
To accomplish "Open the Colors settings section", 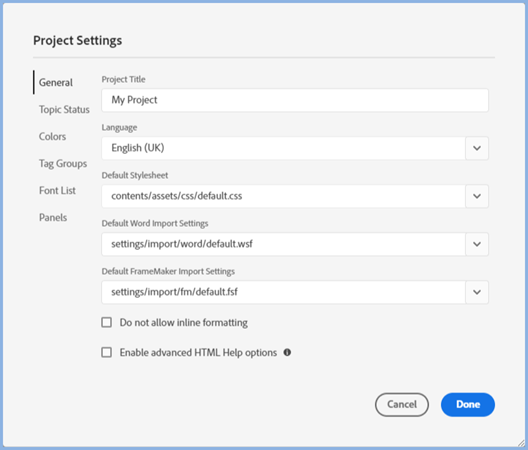I will (52, 136).
